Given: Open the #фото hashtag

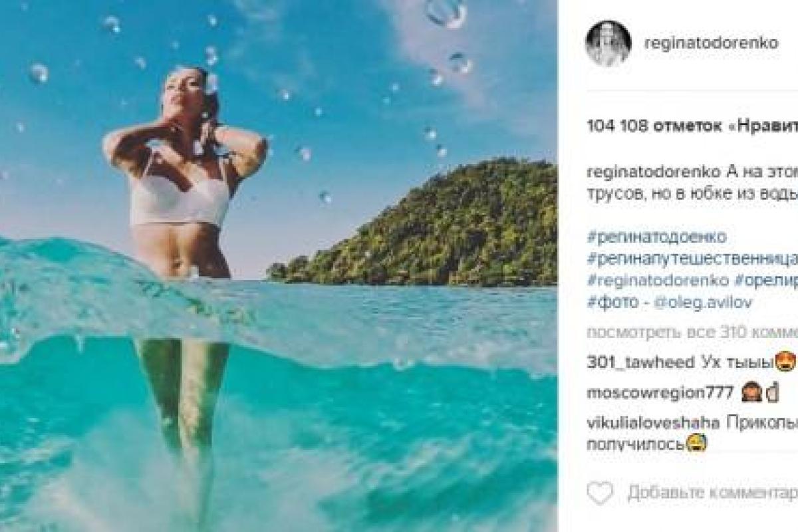Looking at the screenshot, I should pyautogui.click(x=606, y=302).
